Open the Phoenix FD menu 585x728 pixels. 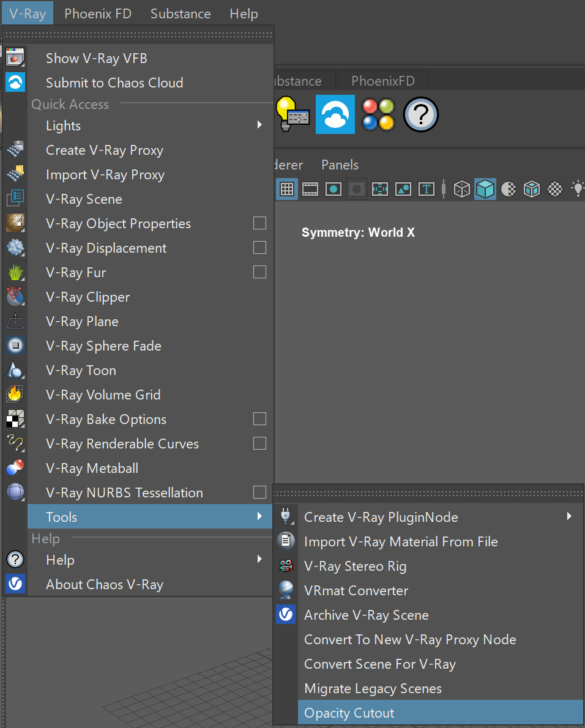pyautogui.click(x=98, y=13)
